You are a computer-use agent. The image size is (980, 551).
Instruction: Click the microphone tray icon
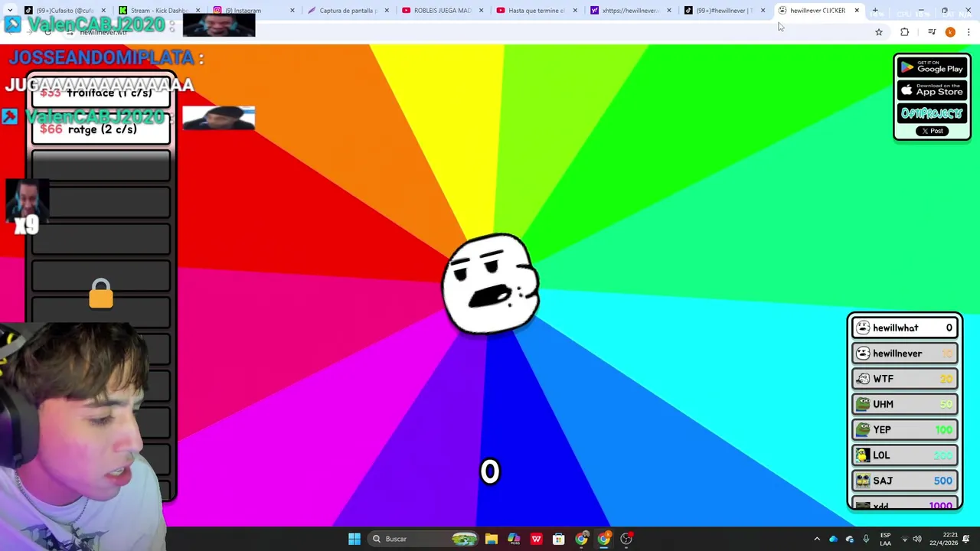pos(866,539)
